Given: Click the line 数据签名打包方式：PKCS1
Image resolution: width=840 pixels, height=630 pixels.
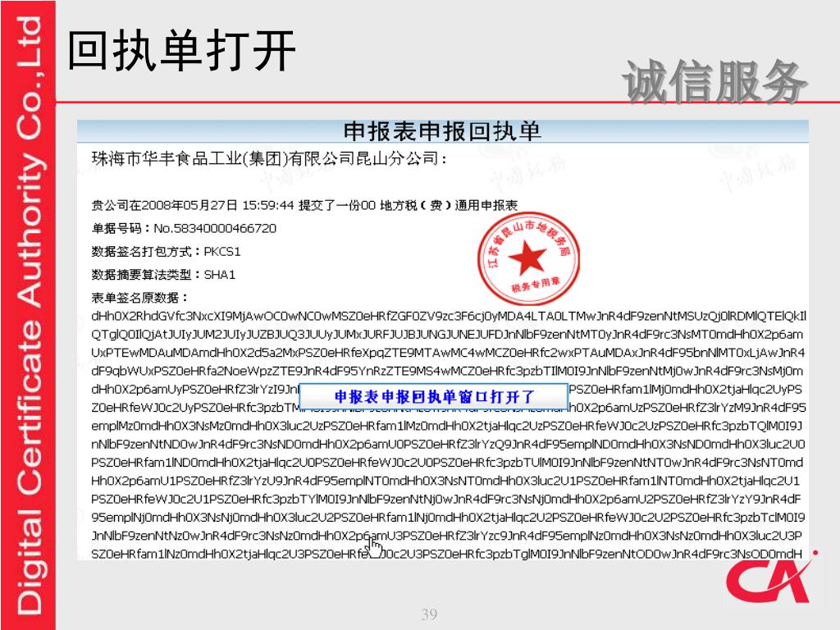Looking at the screenshot, I should pos(166,251).
